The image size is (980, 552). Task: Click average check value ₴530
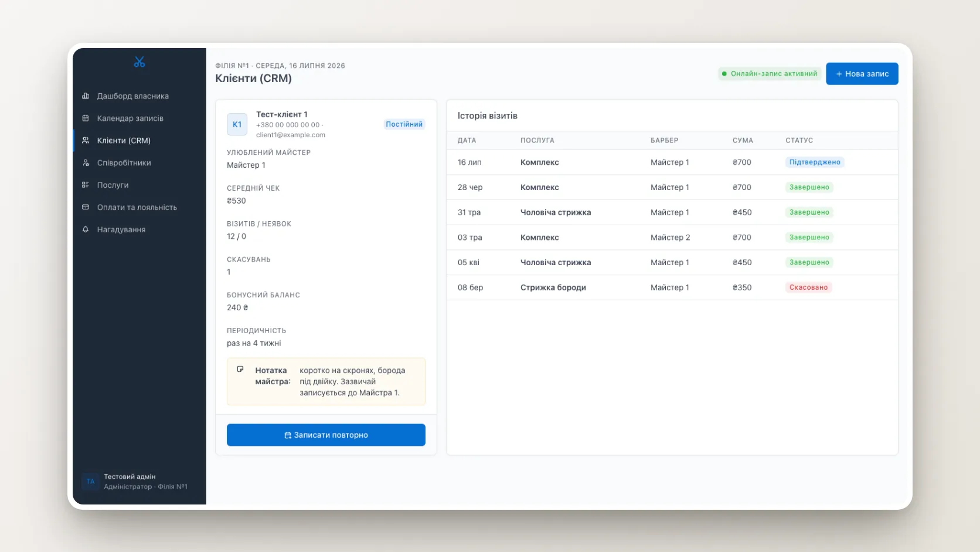pos(236,201)
